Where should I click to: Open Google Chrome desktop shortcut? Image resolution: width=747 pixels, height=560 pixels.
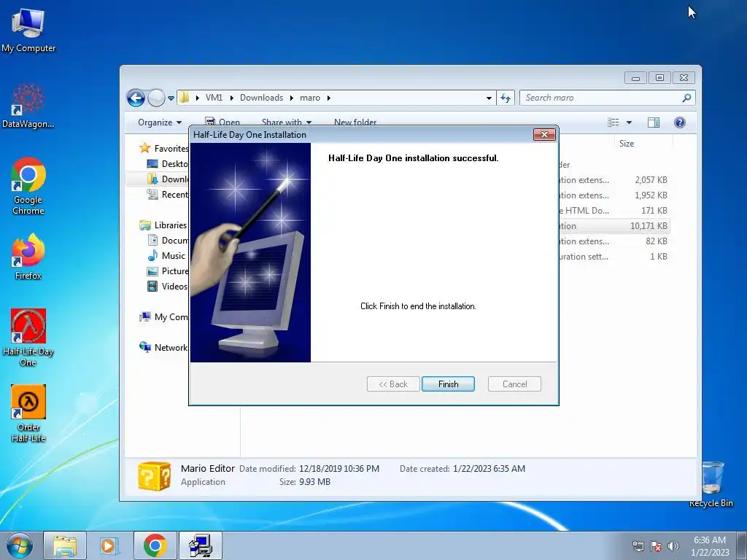coord(28,186)
